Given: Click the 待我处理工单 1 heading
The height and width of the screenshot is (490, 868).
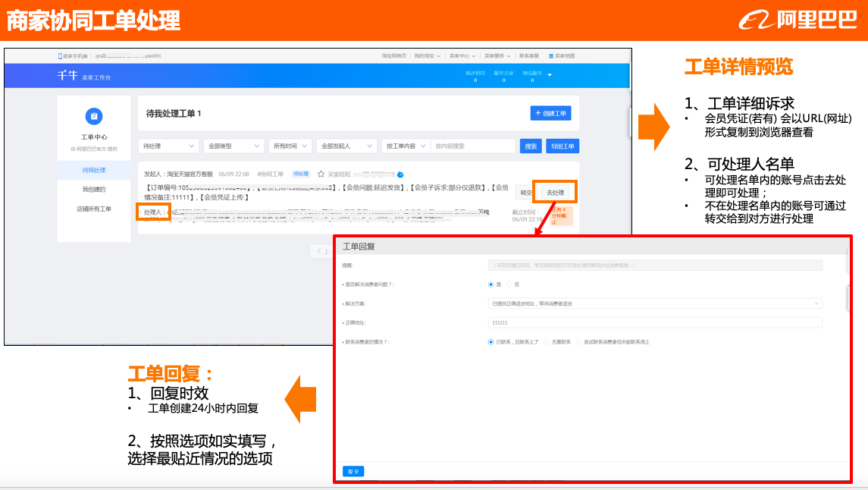Looking at the screenshot, I should [174, 114].
